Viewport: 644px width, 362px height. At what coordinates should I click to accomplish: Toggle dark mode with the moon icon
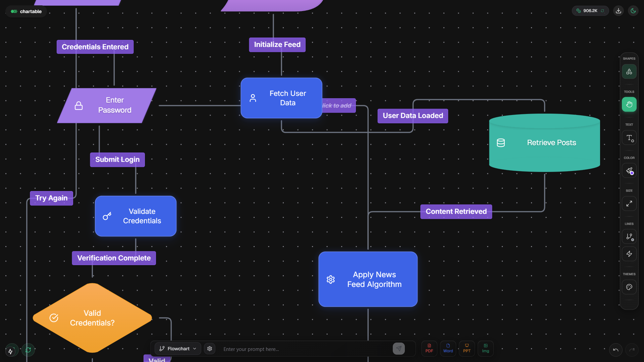click(x=633, y=10)
